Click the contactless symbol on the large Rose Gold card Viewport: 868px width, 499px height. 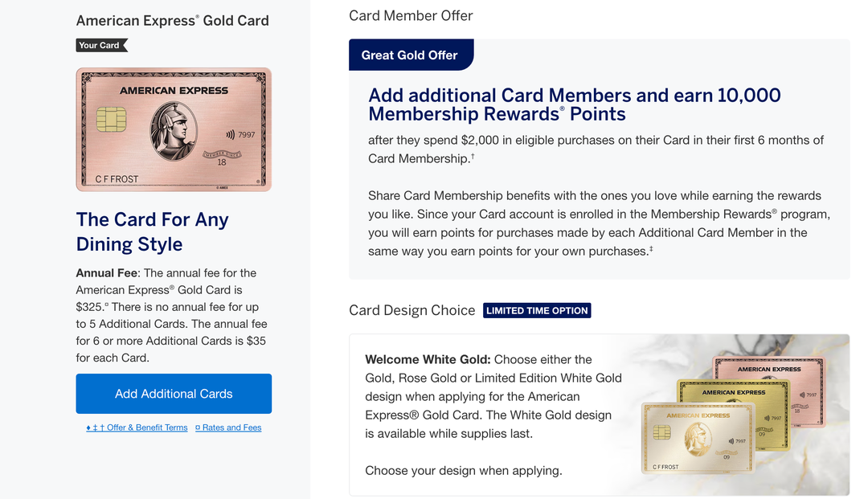229,135
